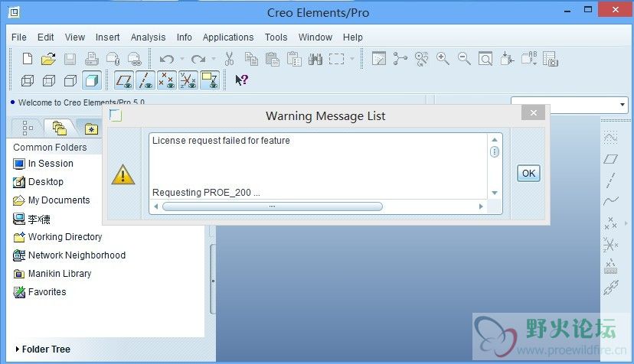
Task: Switch to the Model Tree tab
Action: (28, 128)
